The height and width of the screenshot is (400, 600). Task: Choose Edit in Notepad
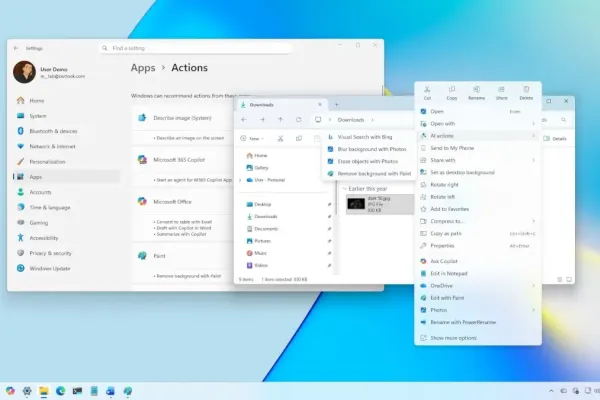coord(478,274)
